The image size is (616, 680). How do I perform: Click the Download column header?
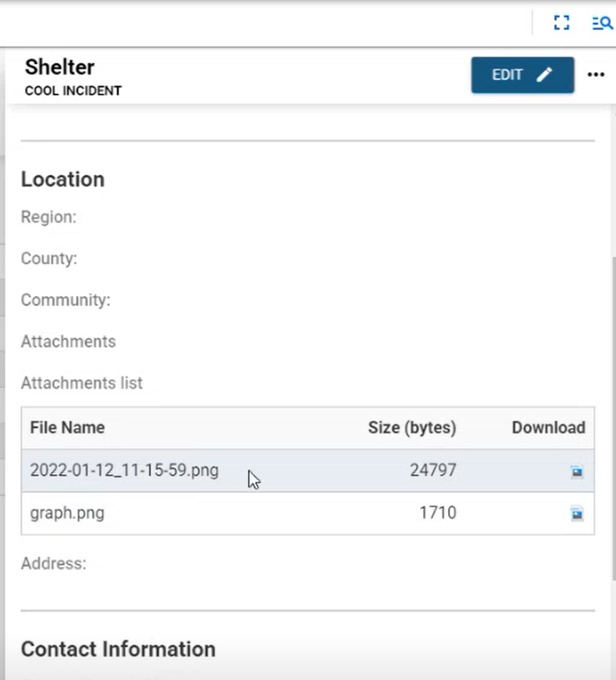(x=548, y=427)
